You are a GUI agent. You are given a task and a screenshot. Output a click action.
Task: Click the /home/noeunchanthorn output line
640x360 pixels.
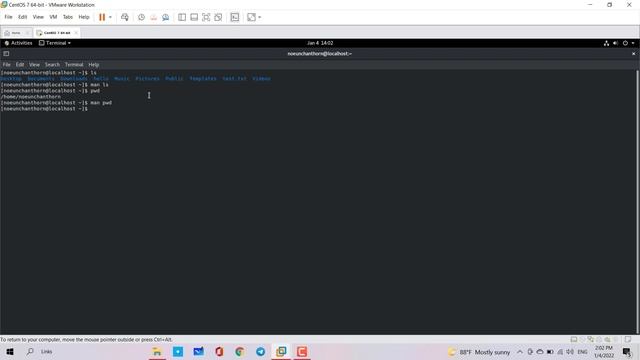(31, 97)
